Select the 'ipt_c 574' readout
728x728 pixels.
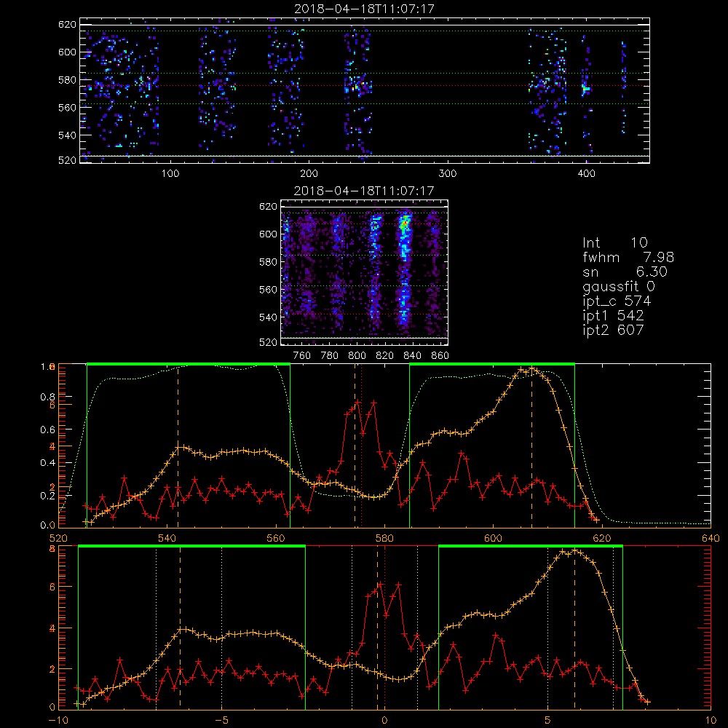[x=617, y=301]
